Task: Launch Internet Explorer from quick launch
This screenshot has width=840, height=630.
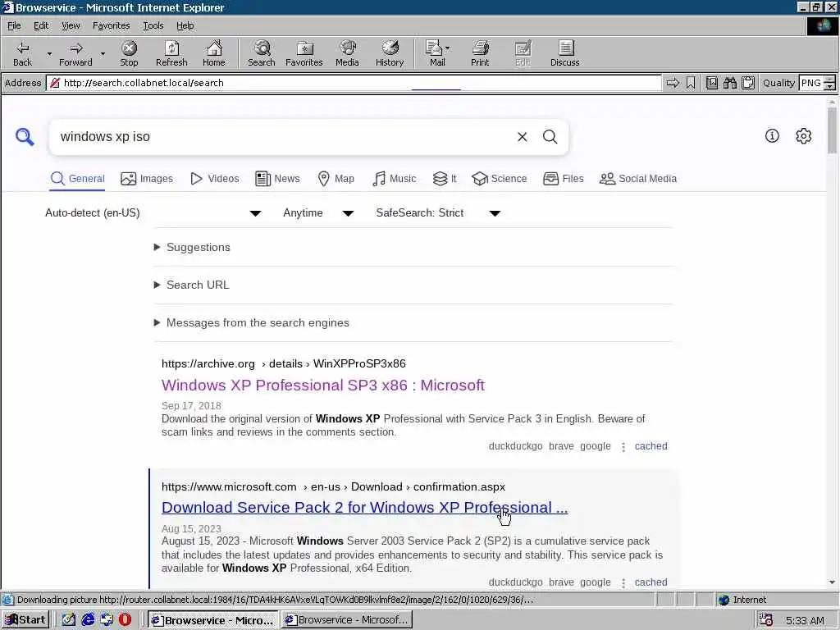Action: click(88, 619)
